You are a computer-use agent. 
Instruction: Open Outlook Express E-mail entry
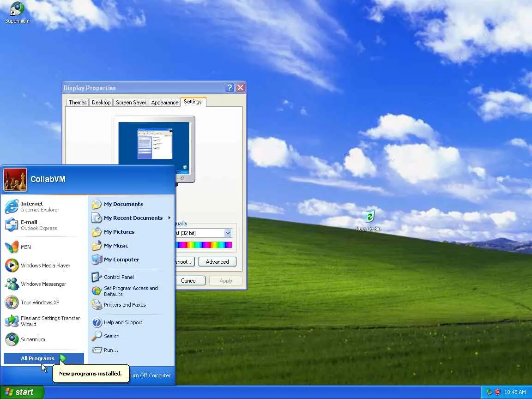44,225
